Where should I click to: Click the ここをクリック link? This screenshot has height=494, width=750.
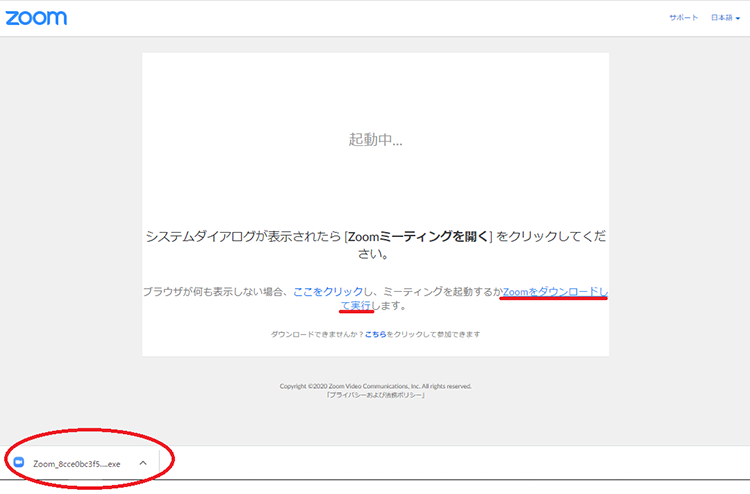(327, 291)
